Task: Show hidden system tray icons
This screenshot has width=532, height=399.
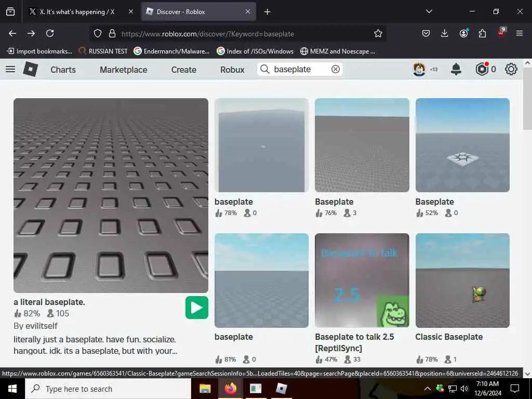Action: pyautogui.click(x=428, y=389)
